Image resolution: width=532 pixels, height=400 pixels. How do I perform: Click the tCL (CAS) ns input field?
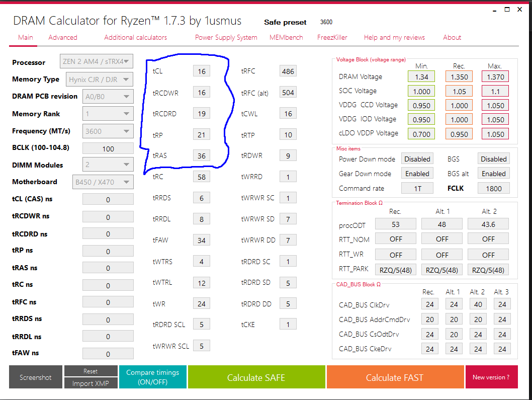tap(108, 200)
